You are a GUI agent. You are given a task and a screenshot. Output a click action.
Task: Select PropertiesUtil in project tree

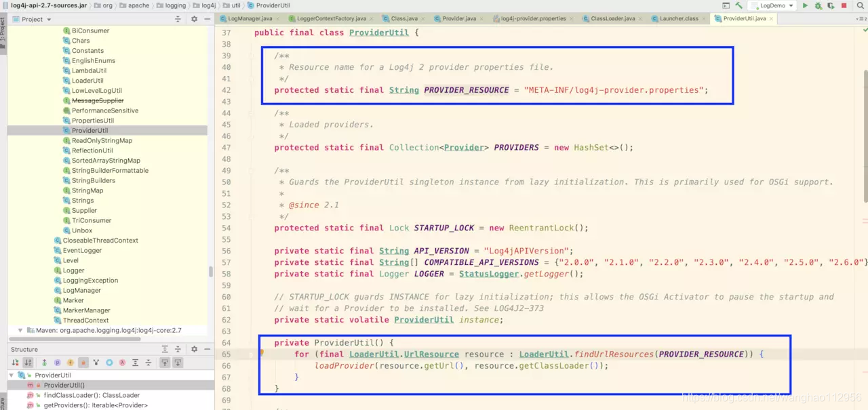(92, 121)
